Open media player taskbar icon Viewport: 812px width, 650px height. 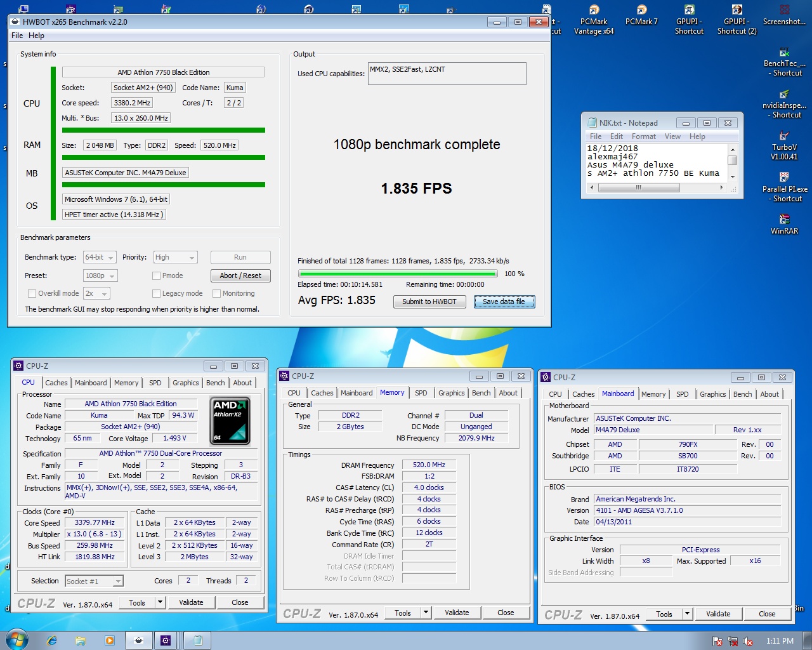pyautogui.click(x=109, y=640)
